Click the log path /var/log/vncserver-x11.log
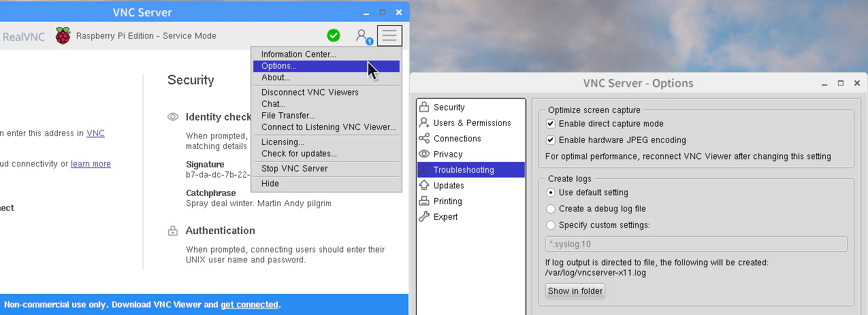 click(x=596, y=273)
